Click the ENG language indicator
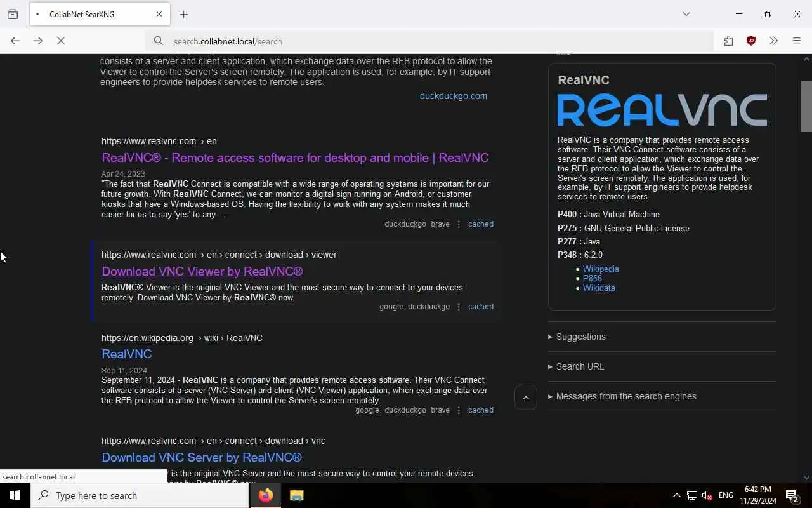812x508 pixels. coord(726,495)
